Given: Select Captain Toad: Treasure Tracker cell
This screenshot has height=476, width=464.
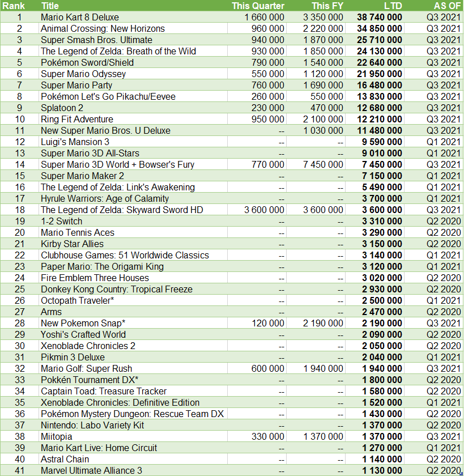Looking at the screenshot, I should 133,391.
